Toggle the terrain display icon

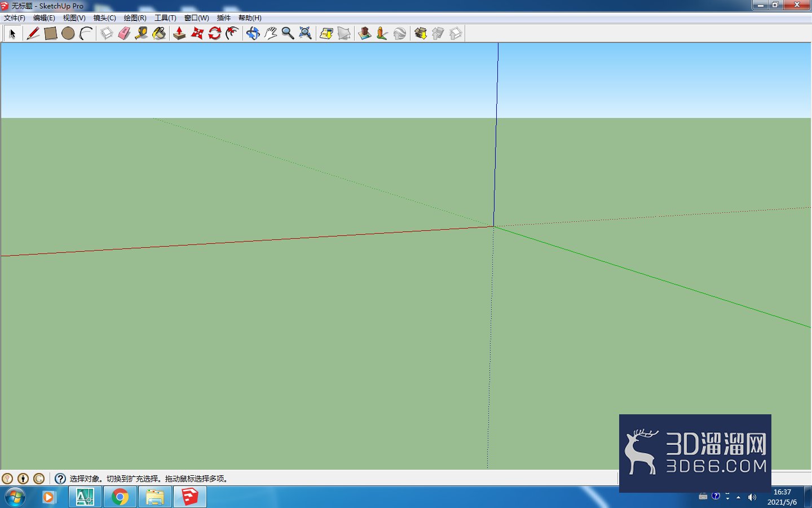343,33
